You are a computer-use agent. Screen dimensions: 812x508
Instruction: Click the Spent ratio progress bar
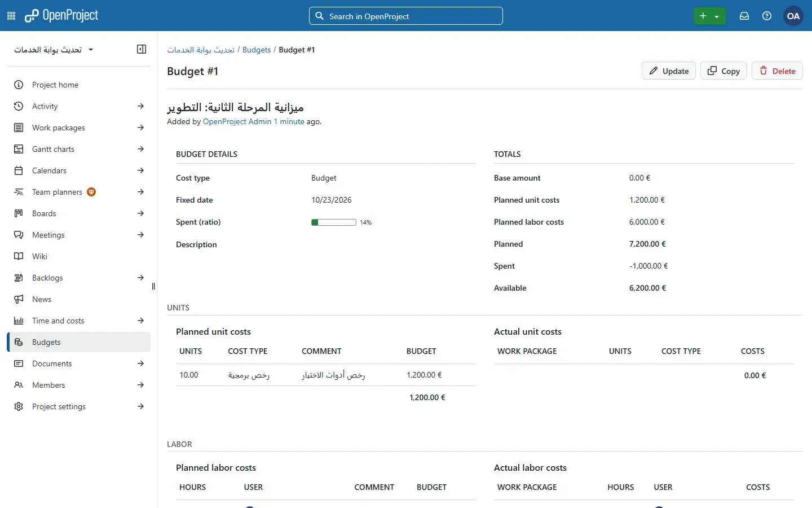[334, 222]
